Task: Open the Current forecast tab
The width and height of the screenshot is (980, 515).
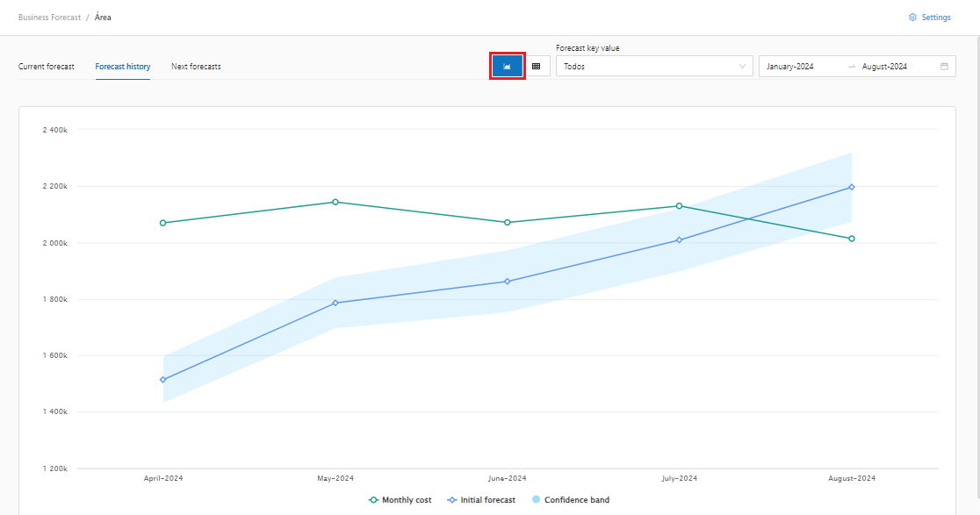Action: (x=47, y=67)
